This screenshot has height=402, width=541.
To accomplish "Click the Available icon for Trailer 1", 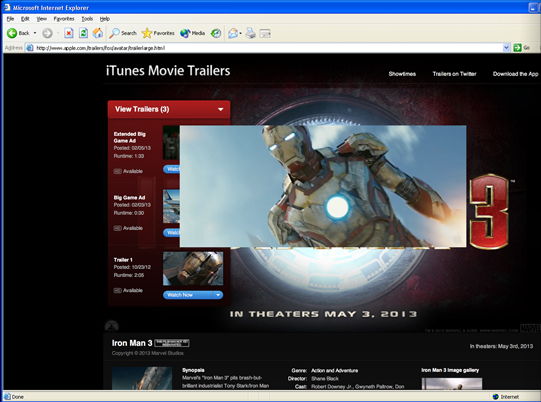I will pyautogui.click(x=117, y=291).
